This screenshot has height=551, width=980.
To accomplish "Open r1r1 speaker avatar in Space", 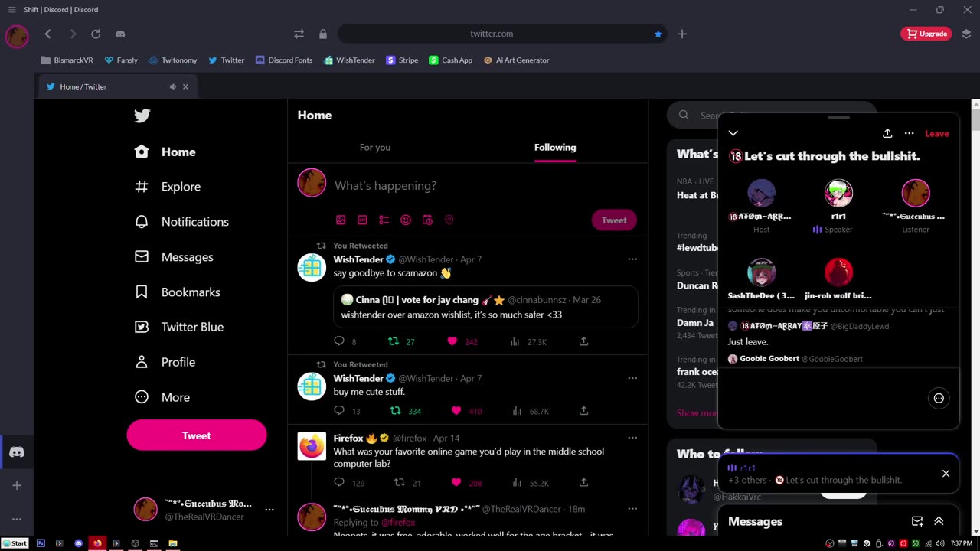I will coord(838,194).
